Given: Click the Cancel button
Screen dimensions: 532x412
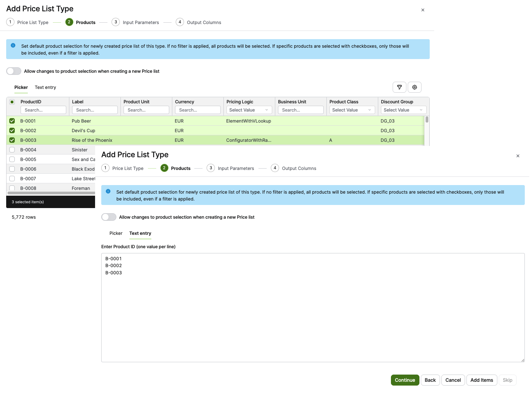Looking at the screenshot, I should pyautogui.click(x=453, y=380).
